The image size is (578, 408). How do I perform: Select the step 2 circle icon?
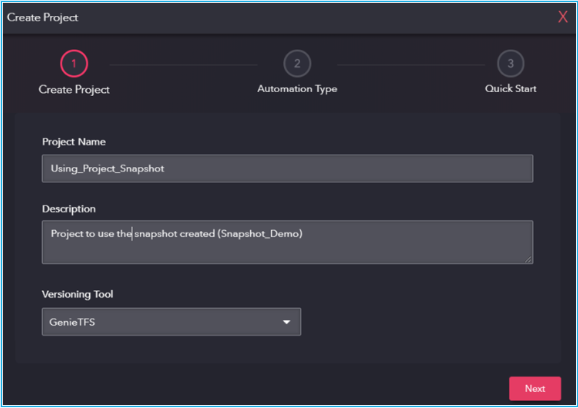pyautogui.click(x=297, y=63)
